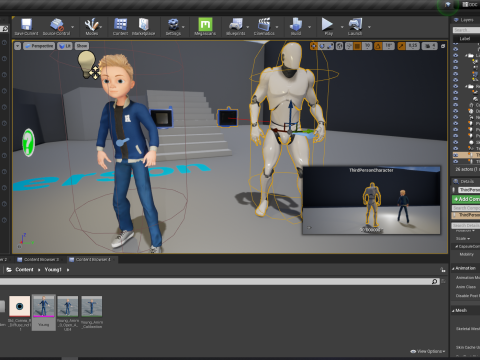Image resolution: width=480 pixels, height=360 pixels.
Task: Collapse the second folder in outliner
Action: point(466,86)
